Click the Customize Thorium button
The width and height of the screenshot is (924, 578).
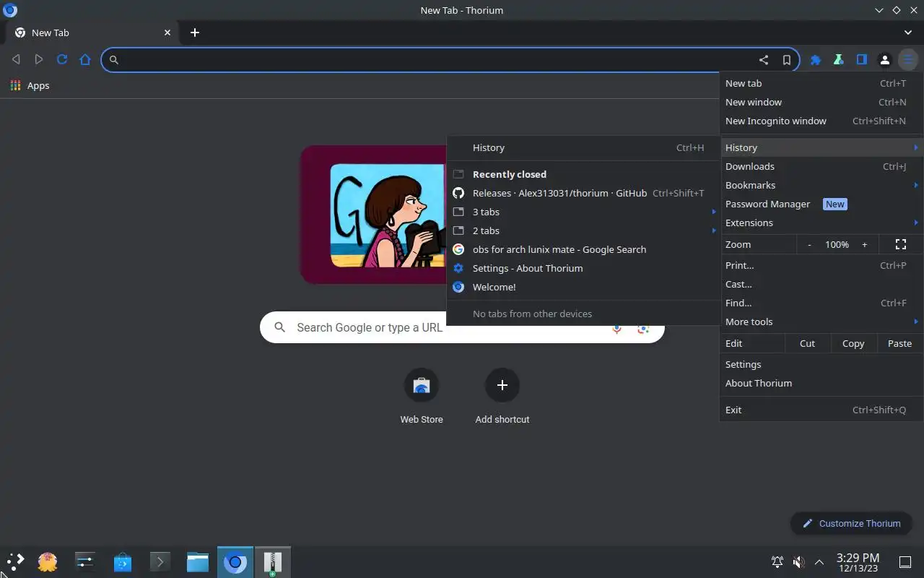click(x=851, y=523)
